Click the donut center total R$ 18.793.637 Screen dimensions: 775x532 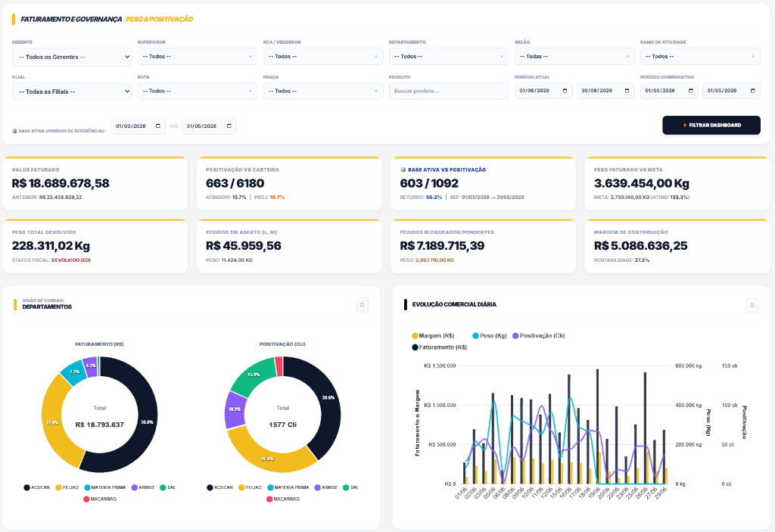point(100,425)
